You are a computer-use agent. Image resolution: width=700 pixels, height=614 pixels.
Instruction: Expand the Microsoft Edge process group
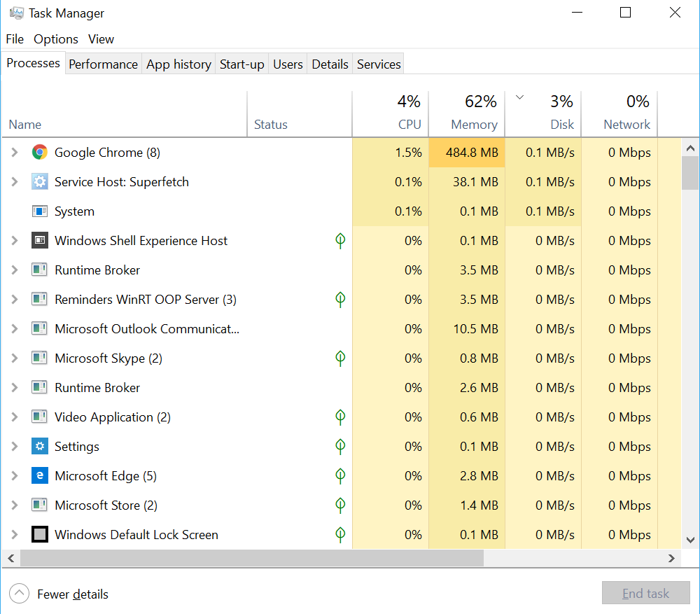(15, 475)
